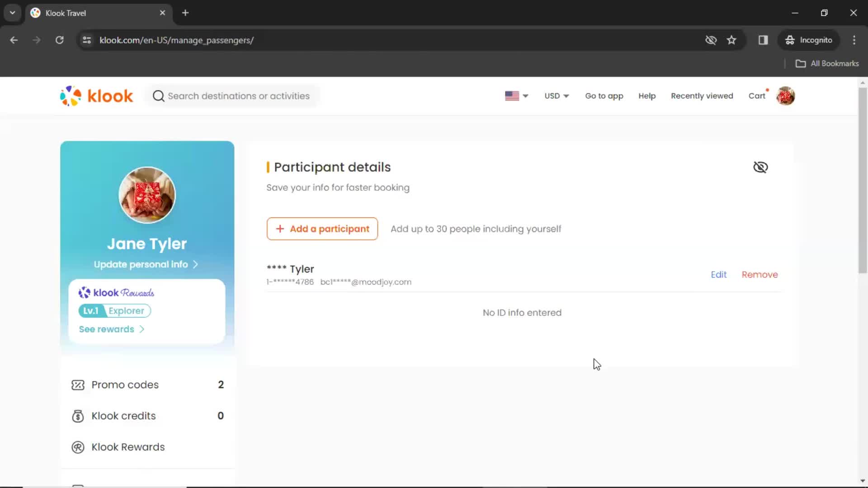Expand the US flag language dropdown
868x488 pixels.
[516, 95]
